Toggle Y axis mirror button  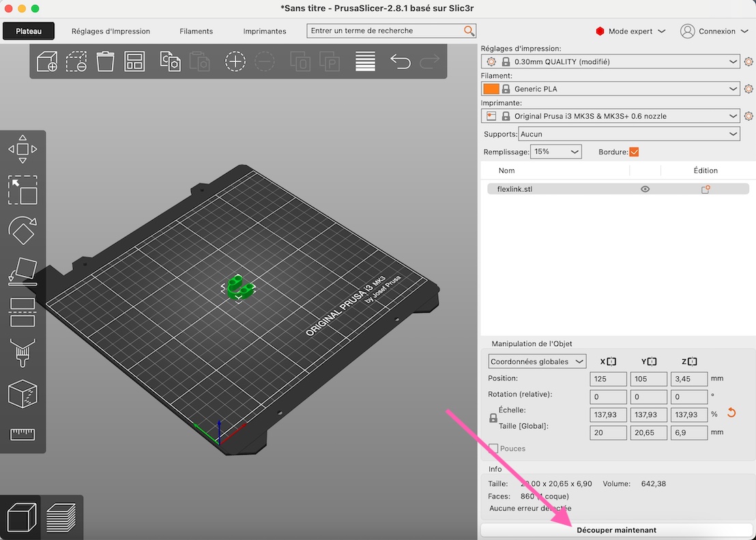point(652,361)
